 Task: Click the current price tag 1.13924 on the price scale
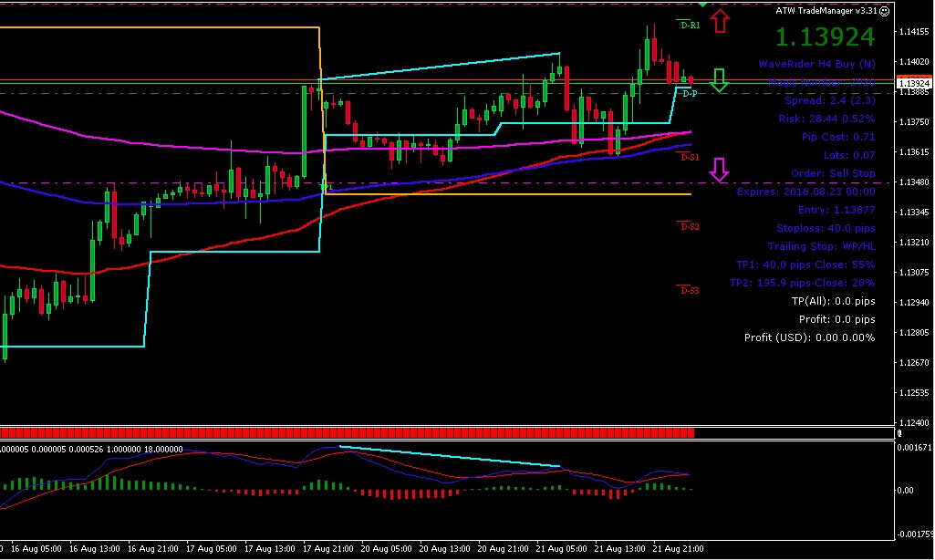[914, 83]
